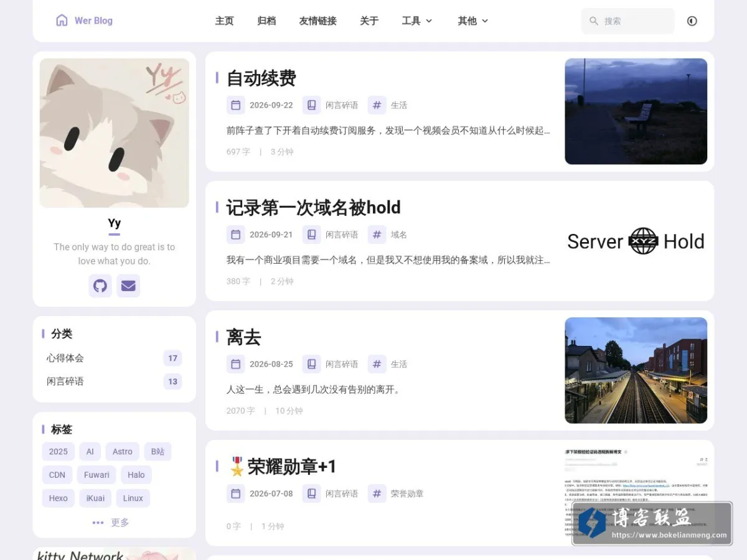Screen dimensions: 747x560
Task: Expand the 工具 dropdown menu
Action: tap(417, 21)
